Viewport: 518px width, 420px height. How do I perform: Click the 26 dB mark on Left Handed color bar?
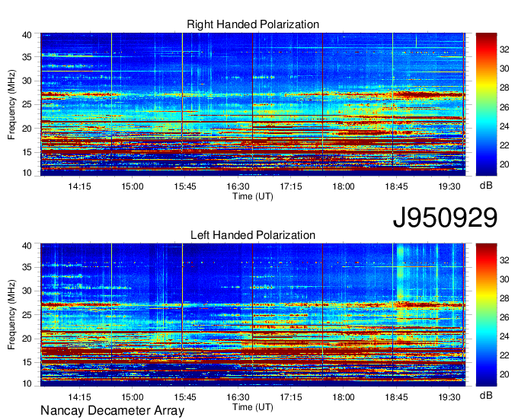point(504,318)
